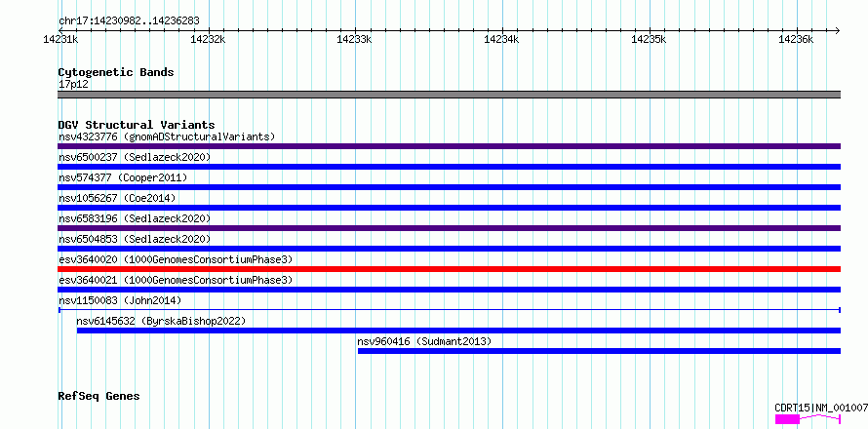Click the CDRT15|NM_001007 gene label
Viewport: 868px width, 429px height.
click(x=821, y=408)
